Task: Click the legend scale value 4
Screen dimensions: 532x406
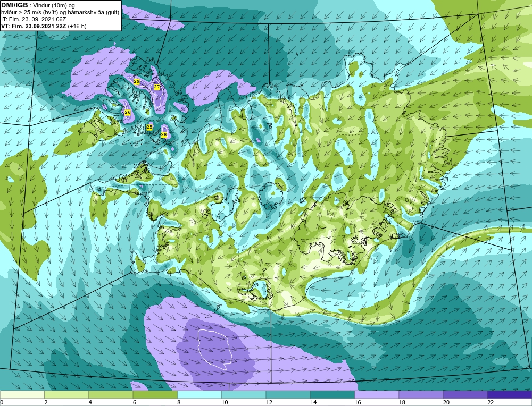Action: 90,402
